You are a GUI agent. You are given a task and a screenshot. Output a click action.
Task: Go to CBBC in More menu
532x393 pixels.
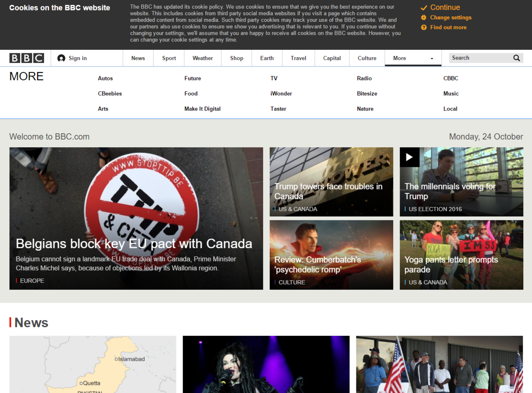click(451, 78)
